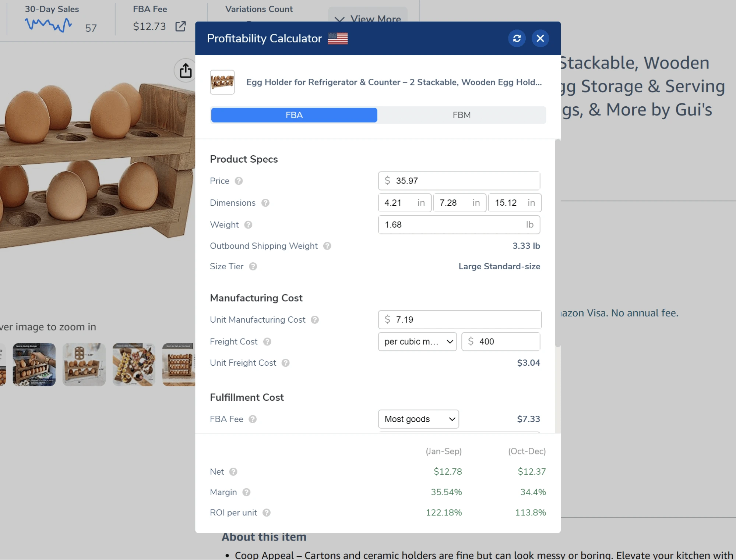736x560 pixels.
Task: Click the egg holder product thumbnail in calculator
Action: tap(222, 82)
